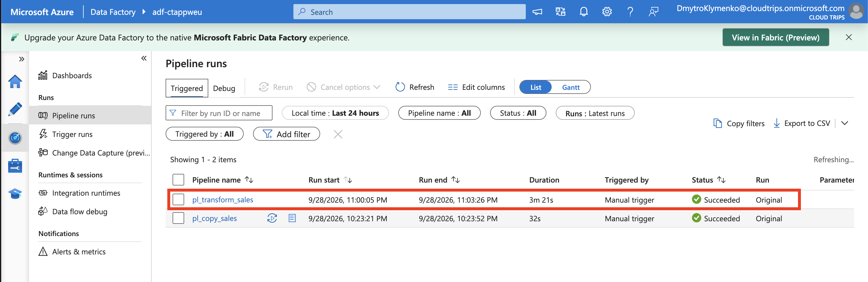Click View in Fabric (Preview) button
Viewport: 868px width, 282px height.
(x=775, y=38)
